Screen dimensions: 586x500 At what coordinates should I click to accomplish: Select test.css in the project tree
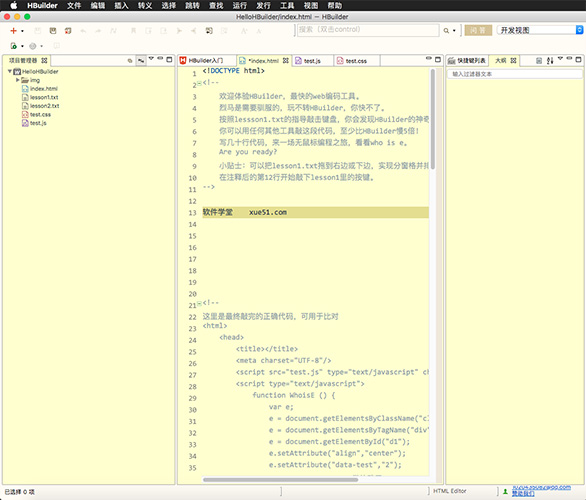point(36,114)
